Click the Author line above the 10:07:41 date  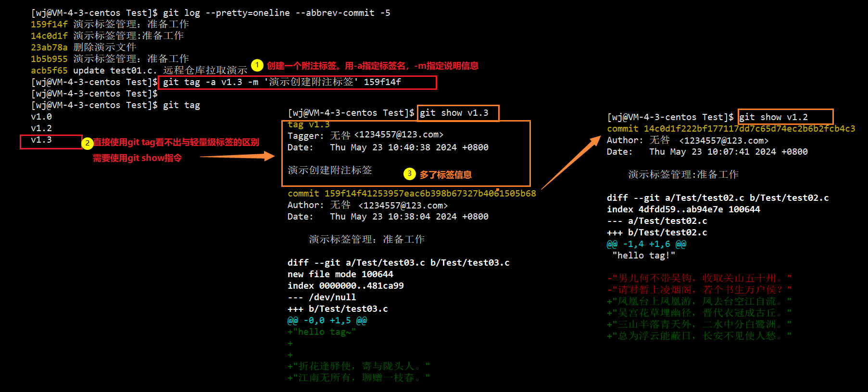(x=688, y=140)
